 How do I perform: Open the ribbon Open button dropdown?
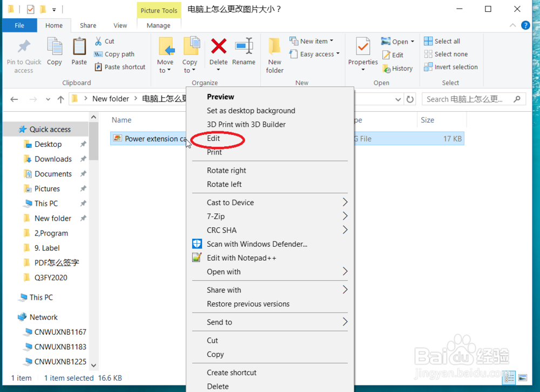point(412,42)
